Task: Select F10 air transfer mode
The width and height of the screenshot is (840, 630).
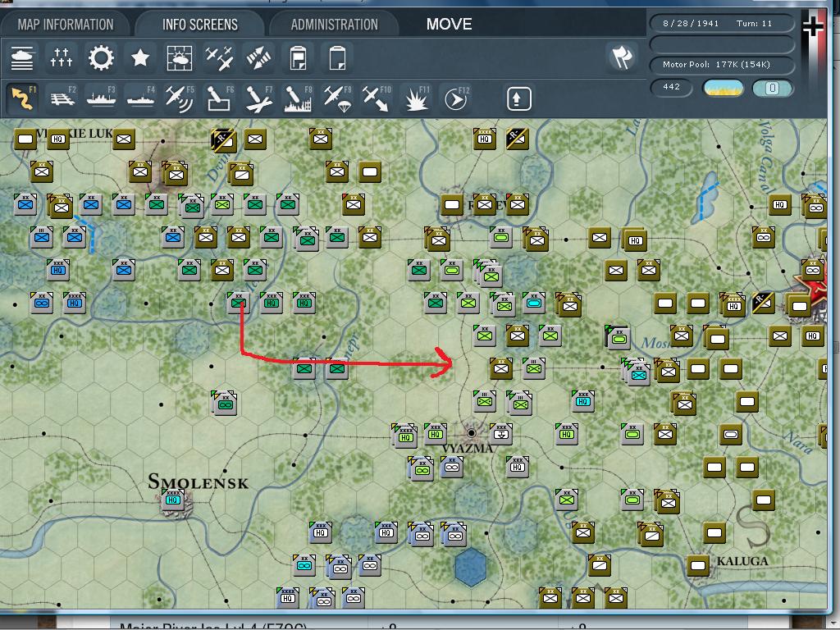Action: (x=377, y=98)
